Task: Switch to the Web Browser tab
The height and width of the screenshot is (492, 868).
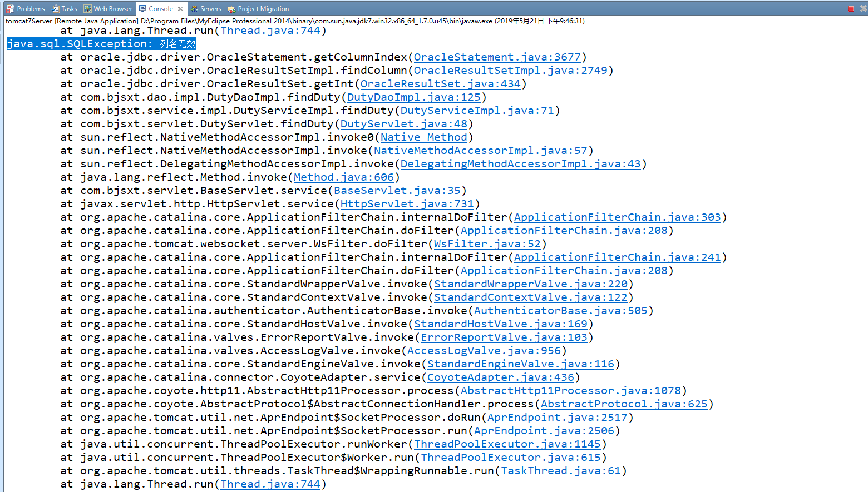Action: coord(111,8)
